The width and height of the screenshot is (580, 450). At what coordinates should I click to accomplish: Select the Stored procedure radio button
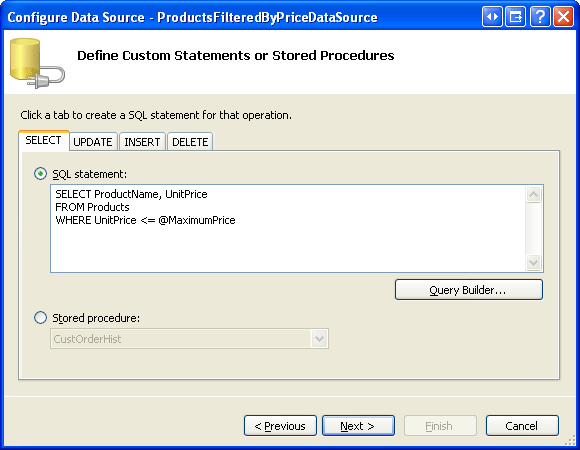click(x=40, y=318)
